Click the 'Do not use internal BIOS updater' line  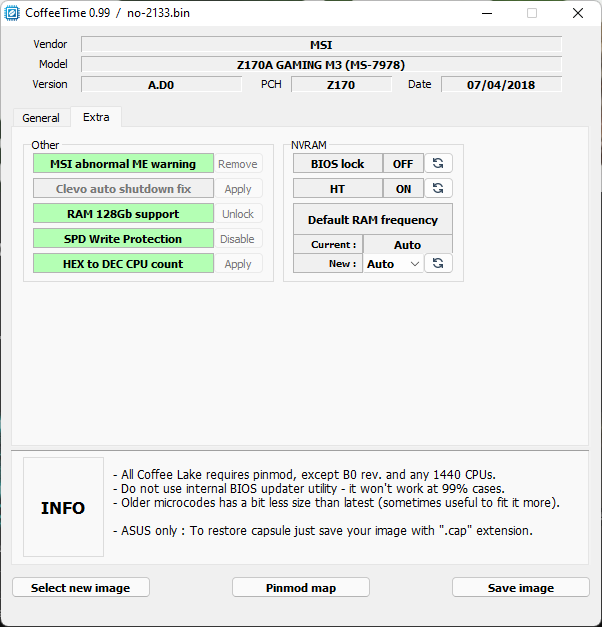click(x=309, y=489)
